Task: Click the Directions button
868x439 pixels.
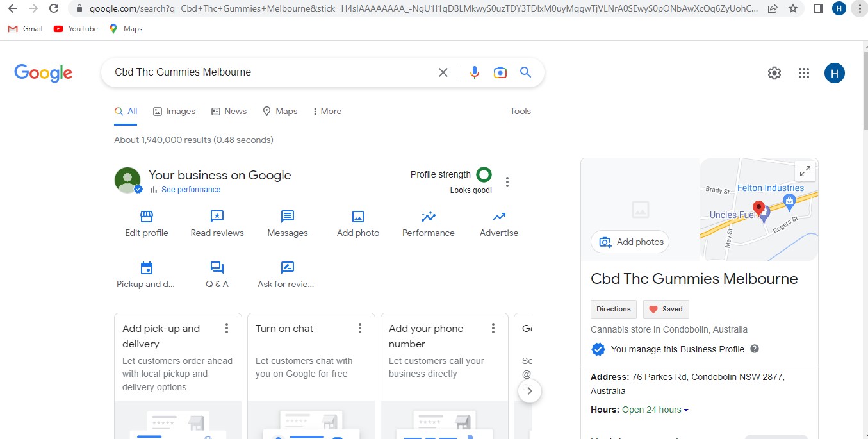Action: 614,309
